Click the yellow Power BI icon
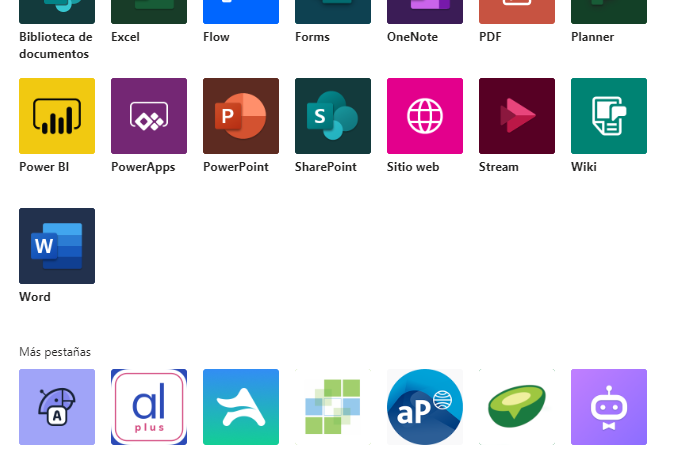This screenshot has width=676, height=450. click(57, 116)
